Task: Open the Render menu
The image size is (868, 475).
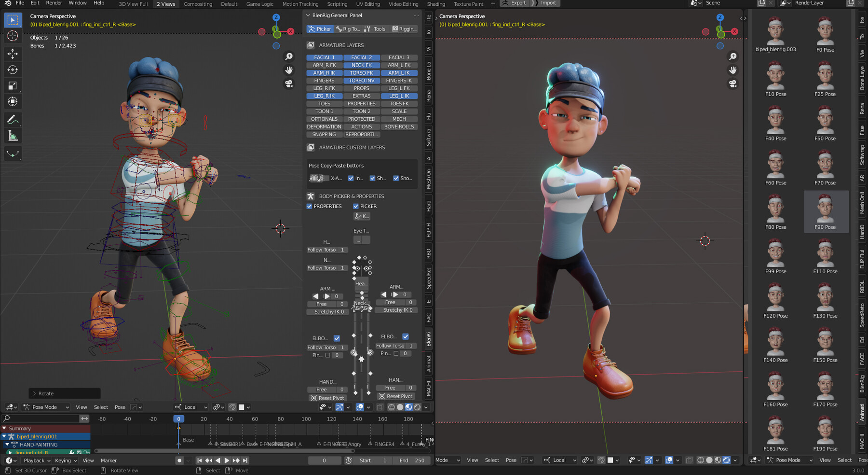Action: pos(54,3)
